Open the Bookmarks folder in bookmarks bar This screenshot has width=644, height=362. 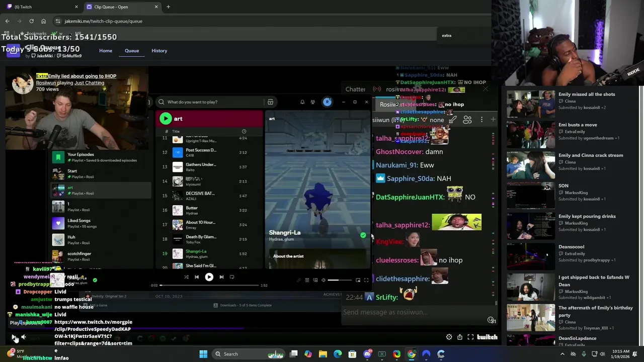pyautogui.click(x=33, y=34)
